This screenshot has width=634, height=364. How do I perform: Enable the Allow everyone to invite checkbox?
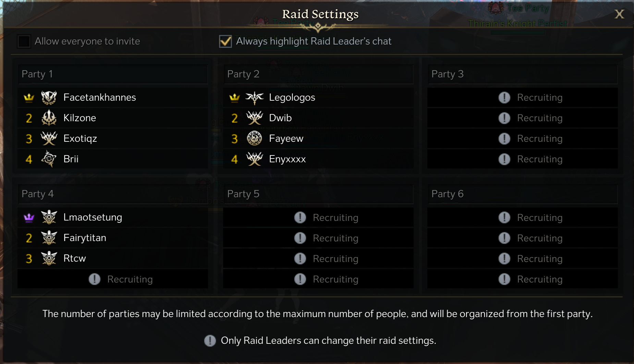click(24, 41)
